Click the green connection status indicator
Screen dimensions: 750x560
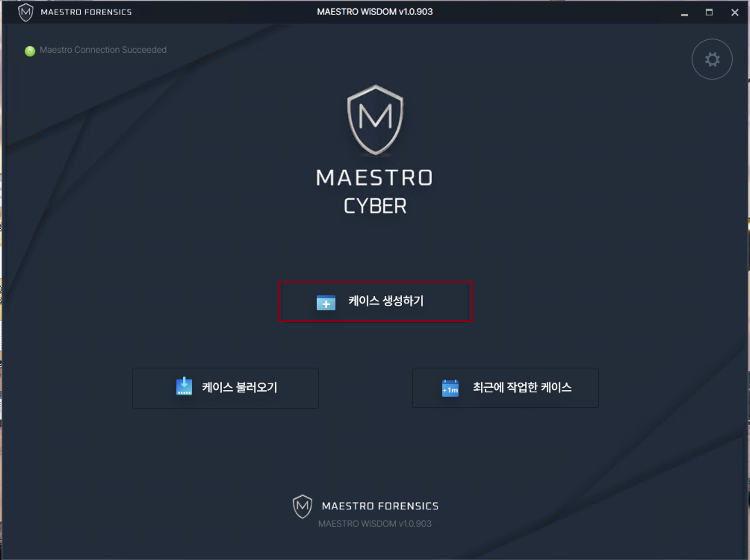pos(30,51)
